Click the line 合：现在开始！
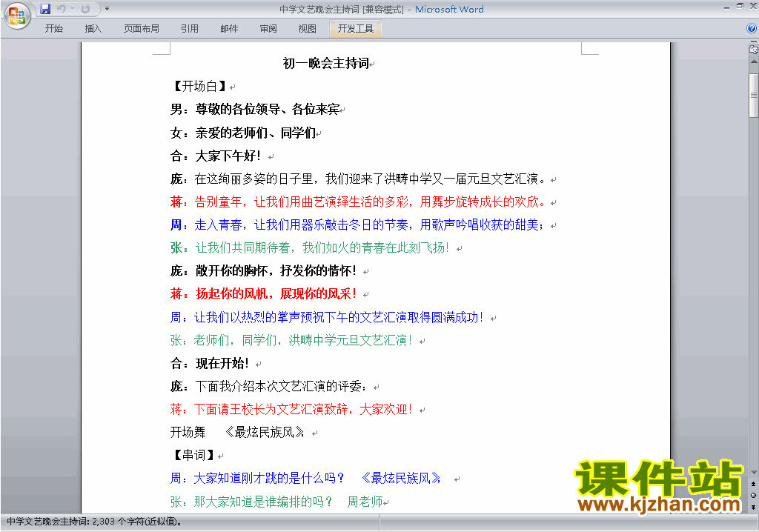Viewport: 759px width, 532px height. click(x=210, y=364)
